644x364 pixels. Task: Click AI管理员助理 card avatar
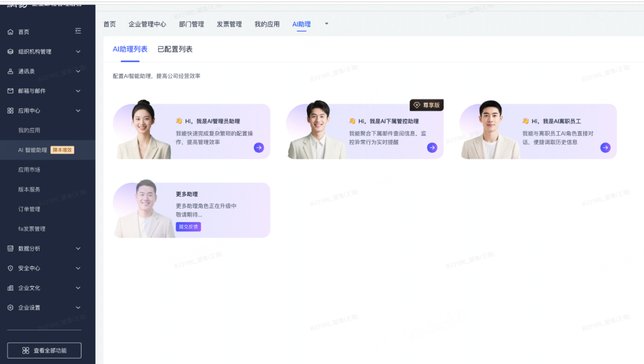coord(144,129)
